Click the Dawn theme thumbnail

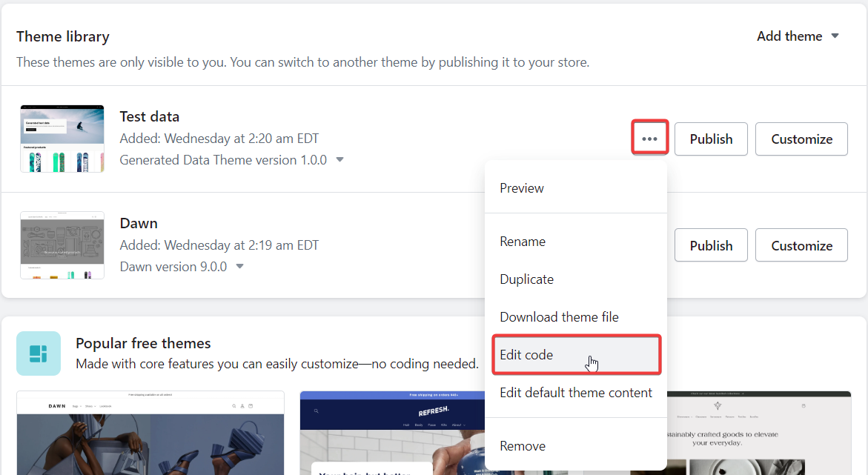(x=62, y=245)
